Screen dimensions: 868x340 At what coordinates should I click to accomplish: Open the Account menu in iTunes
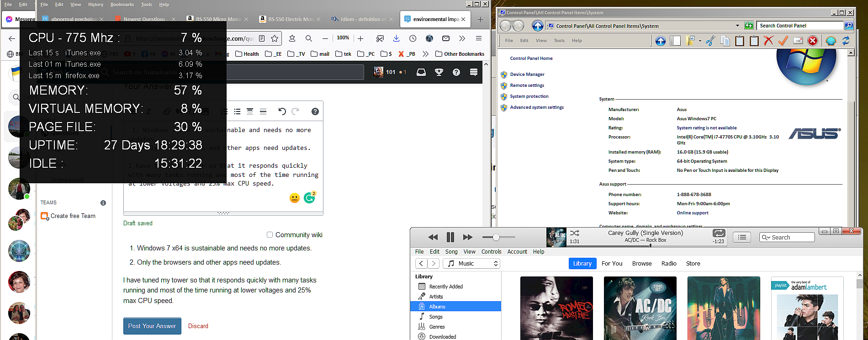pos(517,252)
